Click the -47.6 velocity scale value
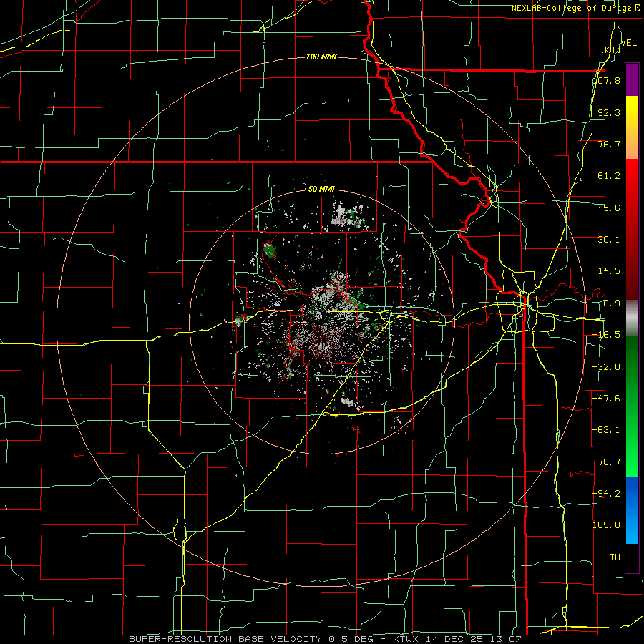The height and width of the screenshot is (644, 644). tap(607, 399)
